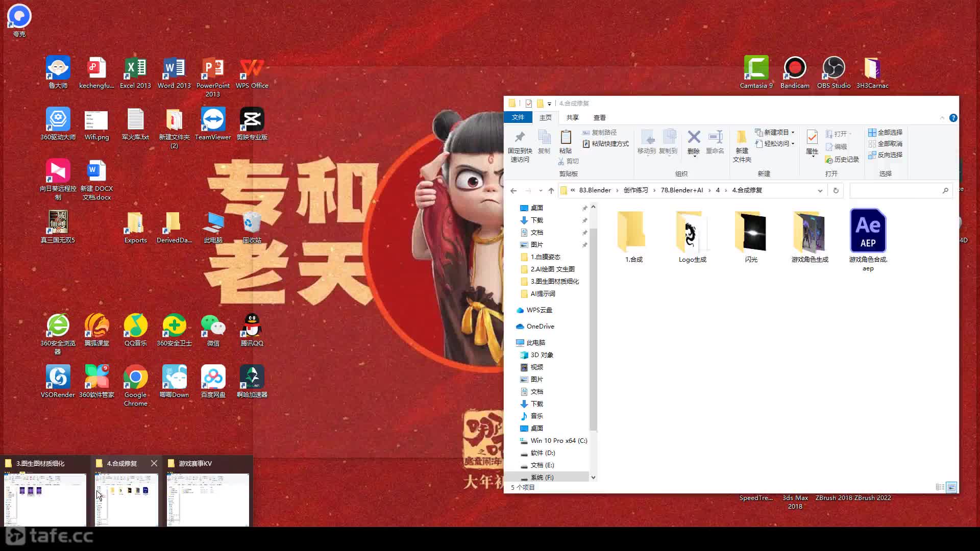The height and width of the screenshot is (551, 980).
Task: Click 反向选择 invert selection option
Action: click(x=886, y=155)
